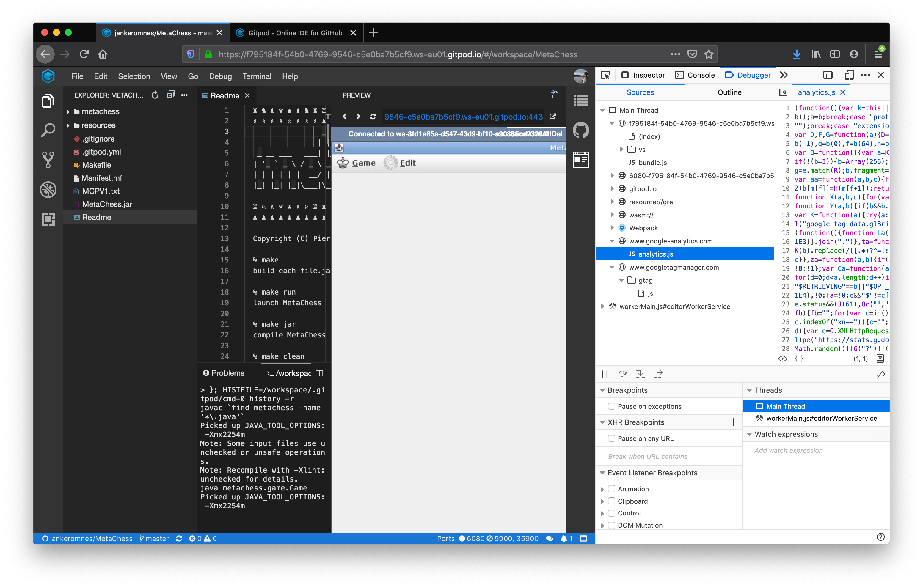
Task: Click the debugger Step Over button
Action: 622,374
